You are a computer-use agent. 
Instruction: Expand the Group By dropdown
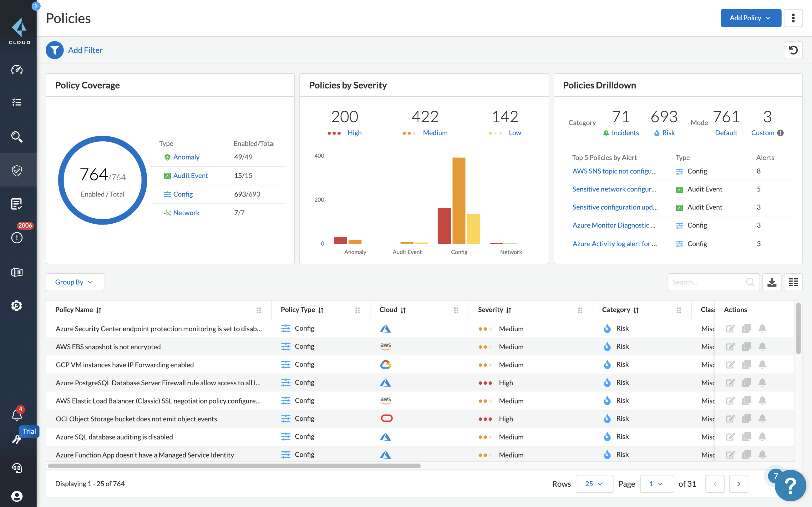coord(74,282)
